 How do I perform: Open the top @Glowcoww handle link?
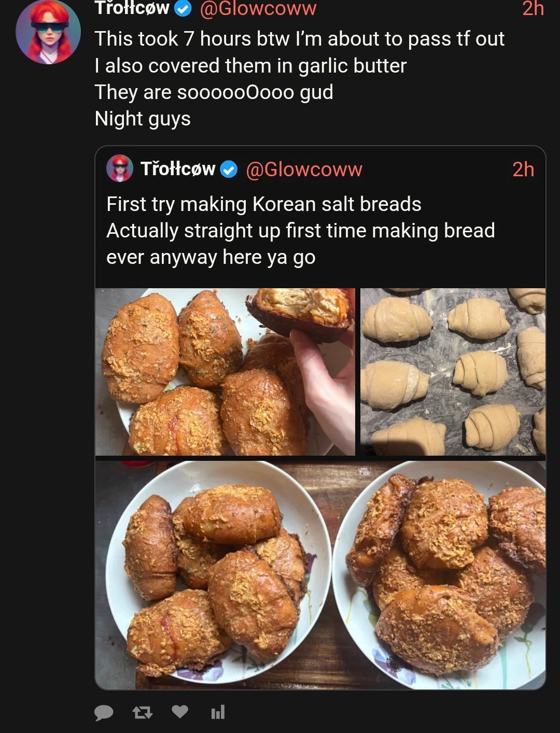tap(258, 8)
